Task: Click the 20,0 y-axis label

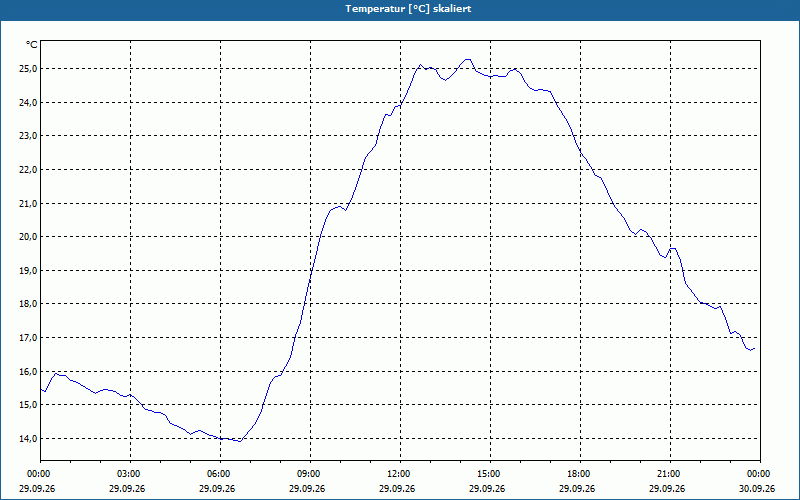Action: coord(30,237)
